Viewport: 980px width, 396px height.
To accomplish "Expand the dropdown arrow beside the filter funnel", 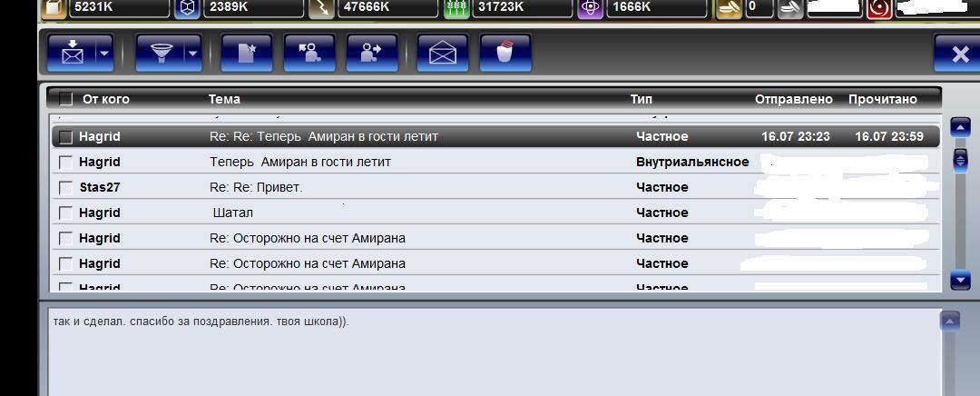I will [192, 54].
